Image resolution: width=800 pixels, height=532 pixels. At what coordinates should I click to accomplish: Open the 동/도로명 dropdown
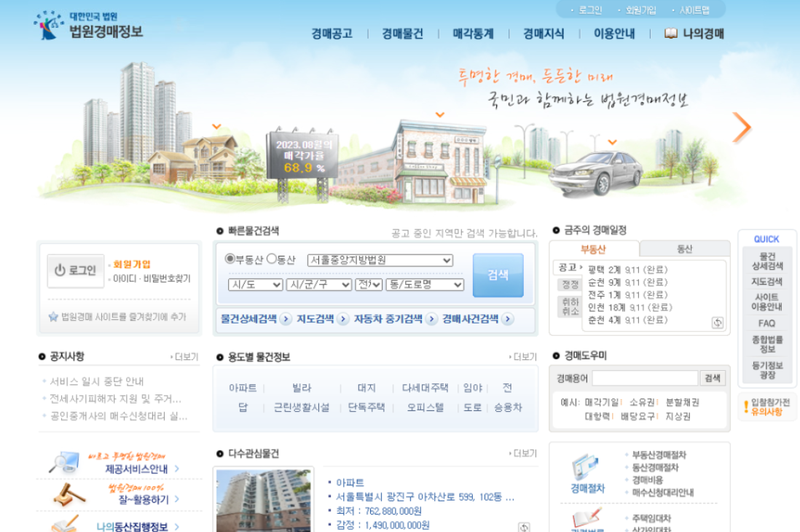click(x=425, y=285)
